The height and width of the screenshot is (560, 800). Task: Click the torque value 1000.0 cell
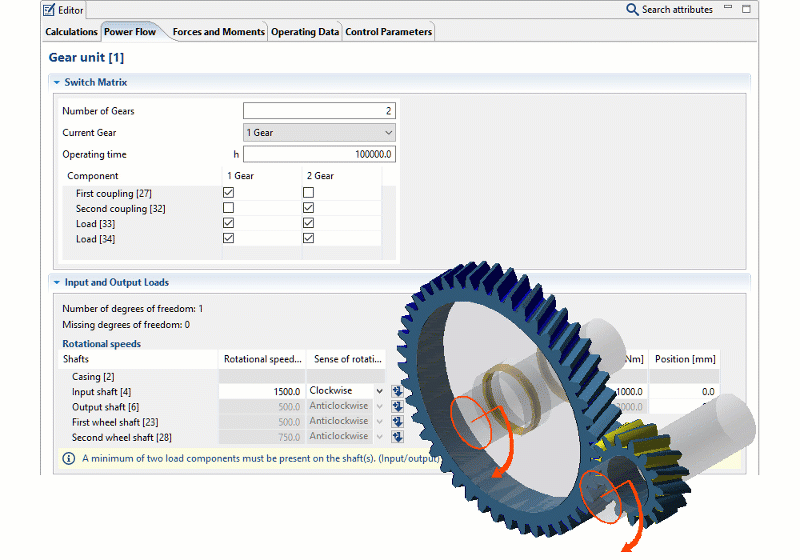point(629,392)
